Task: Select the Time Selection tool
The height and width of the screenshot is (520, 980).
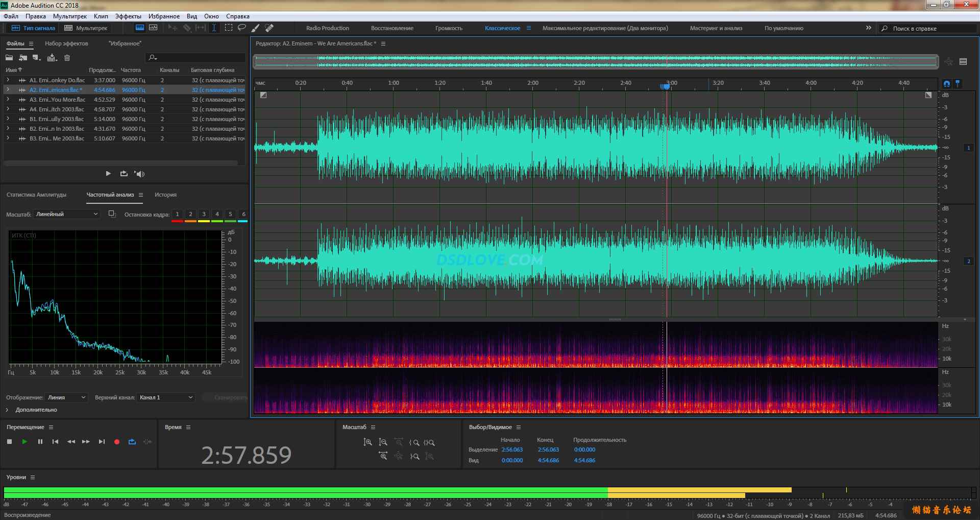Action: tap(214, 28)
